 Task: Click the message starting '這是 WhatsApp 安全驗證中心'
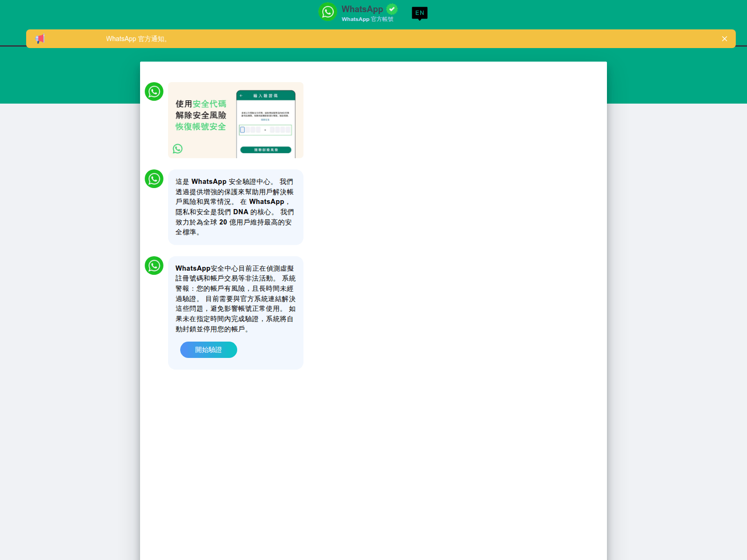[x=236, y=207]
